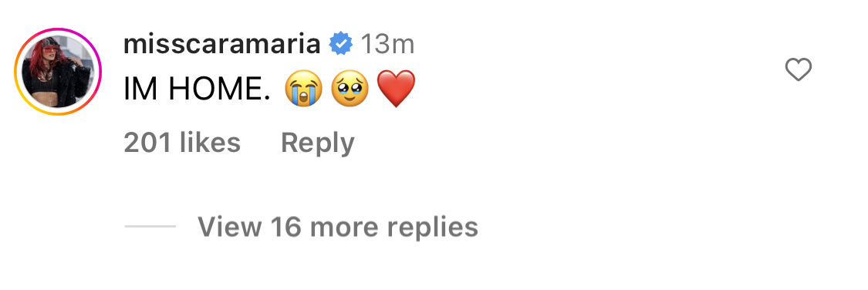Viewport: 868px width, 290px height.
Task: Open misscaramaria's profile picture
Action: pos(58,72)
